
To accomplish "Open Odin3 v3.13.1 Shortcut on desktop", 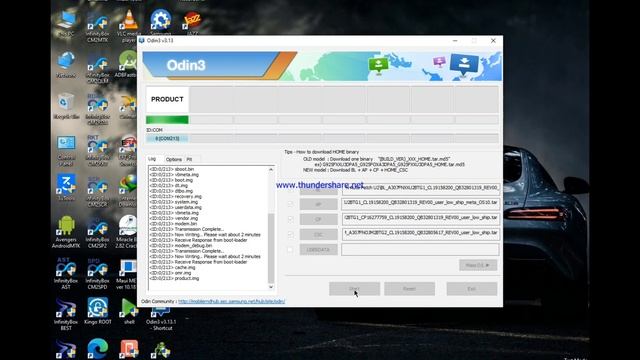I will pos(160,318).
